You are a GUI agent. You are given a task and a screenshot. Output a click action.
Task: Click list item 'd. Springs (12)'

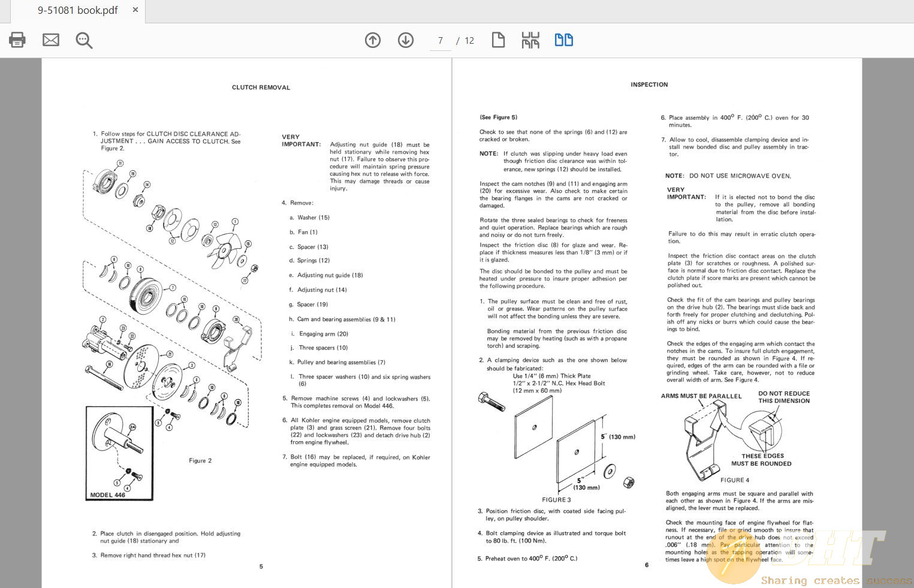pyautogui.click(x=309, y=261)
